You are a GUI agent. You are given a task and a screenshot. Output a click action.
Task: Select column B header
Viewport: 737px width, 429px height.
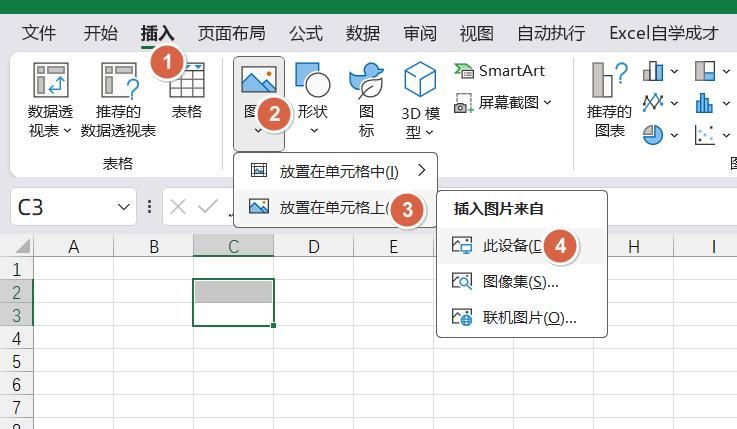154,246
